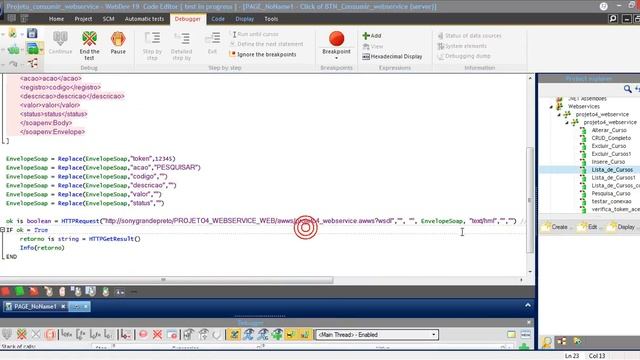The image size is (640, 360).
Task: Click Run until cursor option
Action: click(255, 34)
